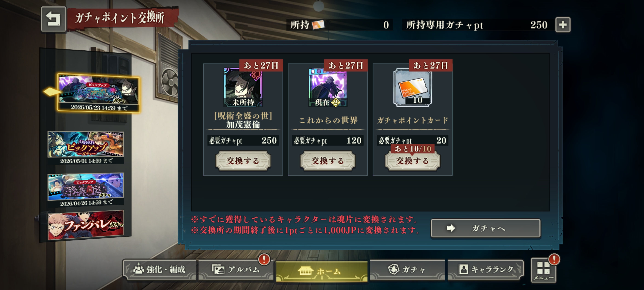Tap the back arrow icon
The width and height of the screenshot is (644, 290).
54,19
